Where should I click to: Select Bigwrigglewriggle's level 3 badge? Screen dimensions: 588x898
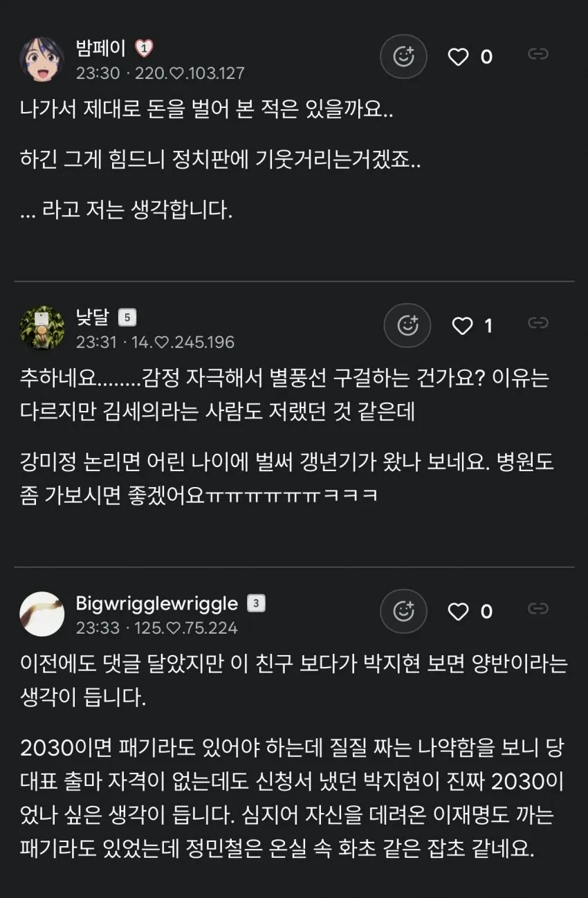(256, 603)
